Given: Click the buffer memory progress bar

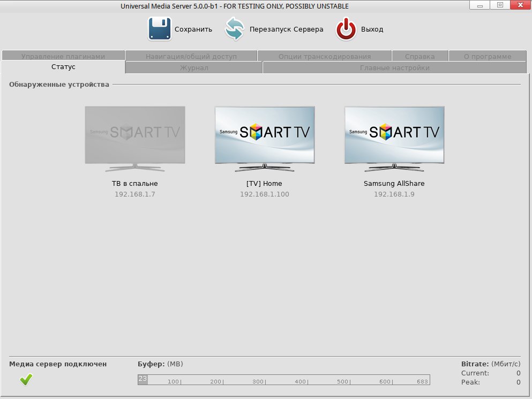Looking at the screenshot, I should tap(283, 380).
